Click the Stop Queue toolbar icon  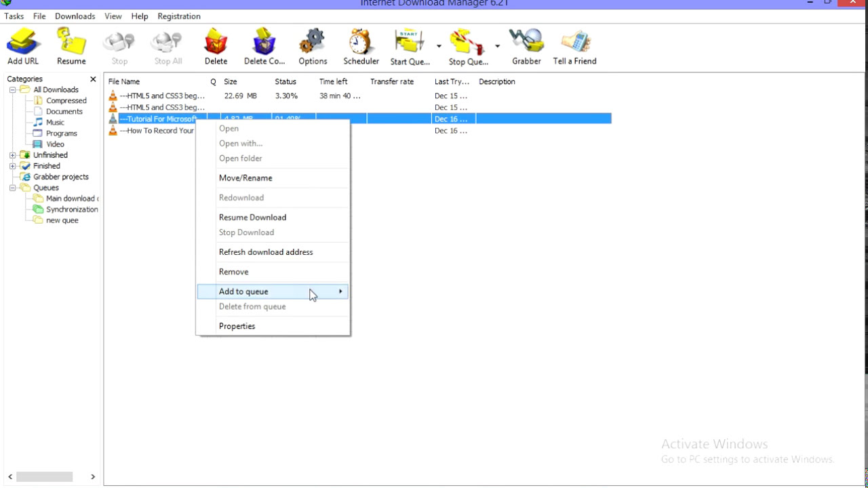[468, 47]
